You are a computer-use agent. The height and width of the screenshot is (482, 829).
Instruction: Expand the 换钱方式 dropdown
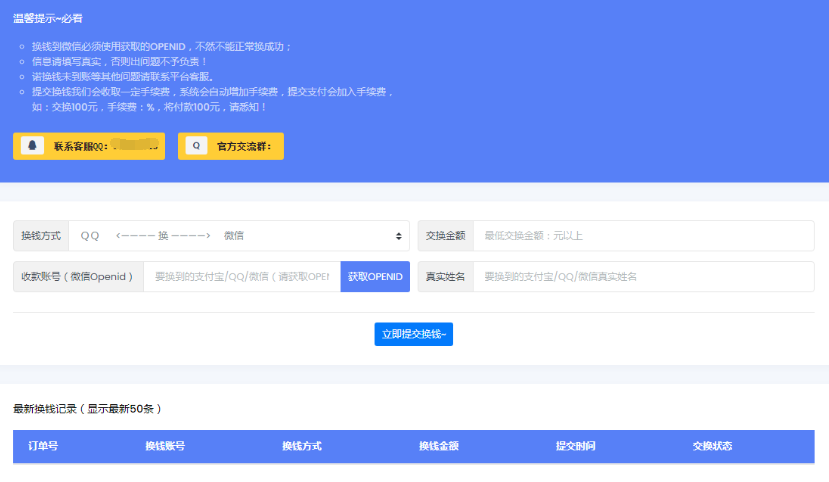[239, 236]
